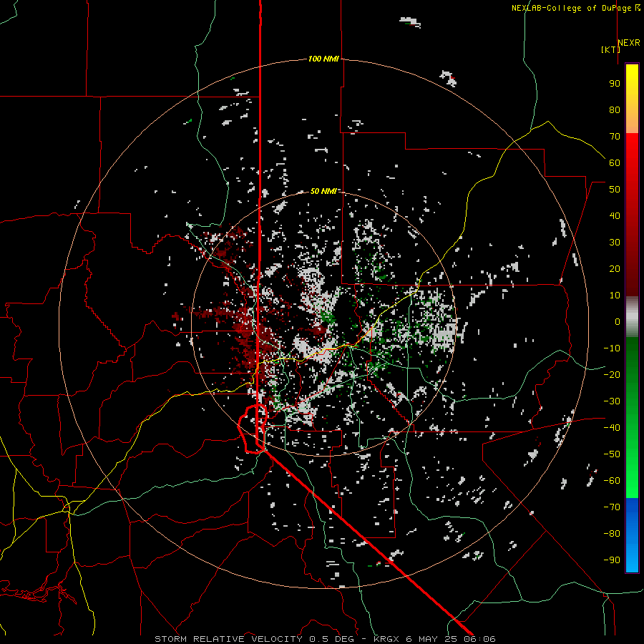Select the -90 value on the velocity scale
The width and height of the screenshot is (644, 644).
point(612,560)
